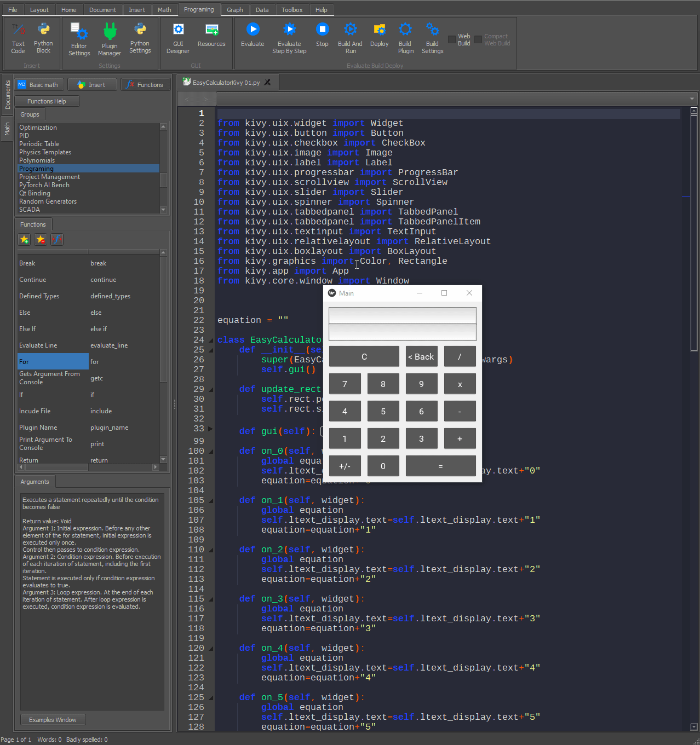Open Editor Settings
Image resolution: width=700 pixels, height=745 pixels.
(x=79, y=31)
